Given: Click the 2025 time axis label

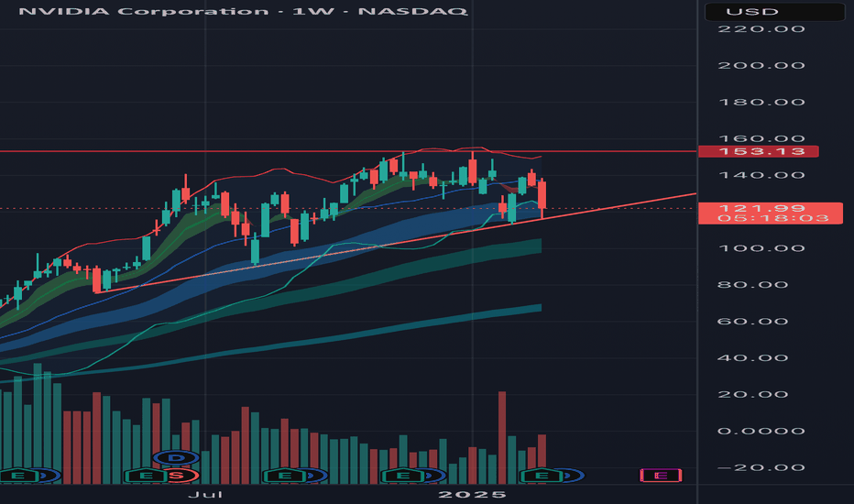Looking at the screenshot, I should pos(472,494).
